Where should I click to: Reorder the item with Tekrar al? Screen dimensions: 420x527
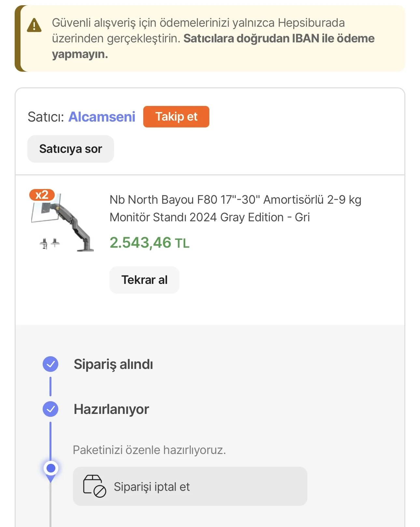(144, 280)
